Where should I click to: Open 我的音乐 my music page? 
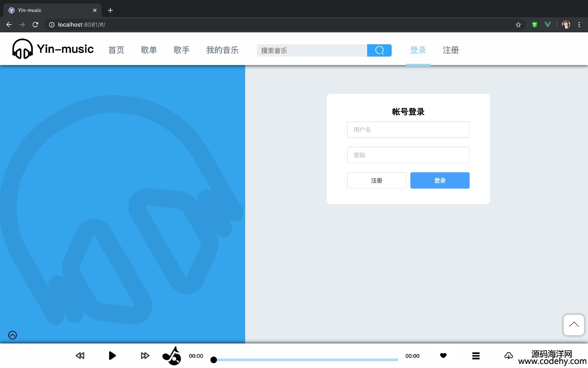click(223, 50)
